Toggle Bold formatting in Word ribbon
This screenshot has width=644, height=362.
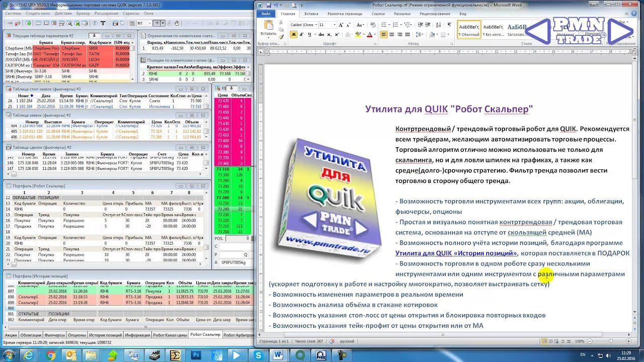pos(294,34)
